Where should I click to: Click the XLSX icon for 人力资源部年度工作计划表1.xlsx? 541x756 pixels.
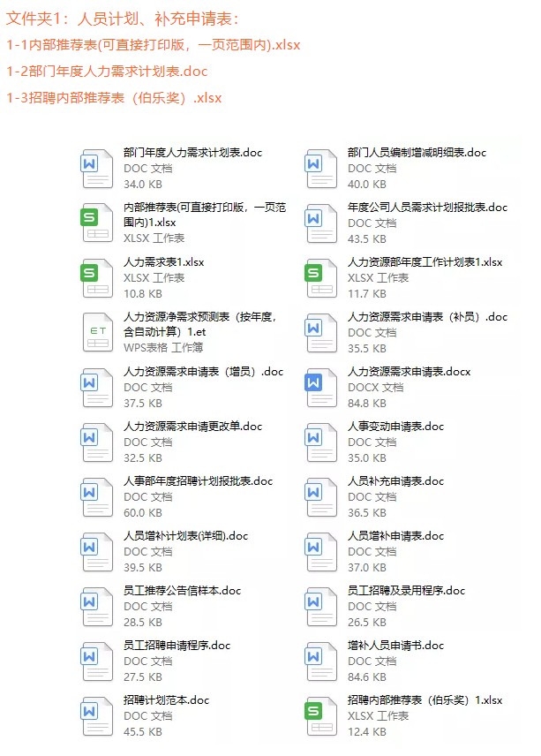[x=321, y=277]
